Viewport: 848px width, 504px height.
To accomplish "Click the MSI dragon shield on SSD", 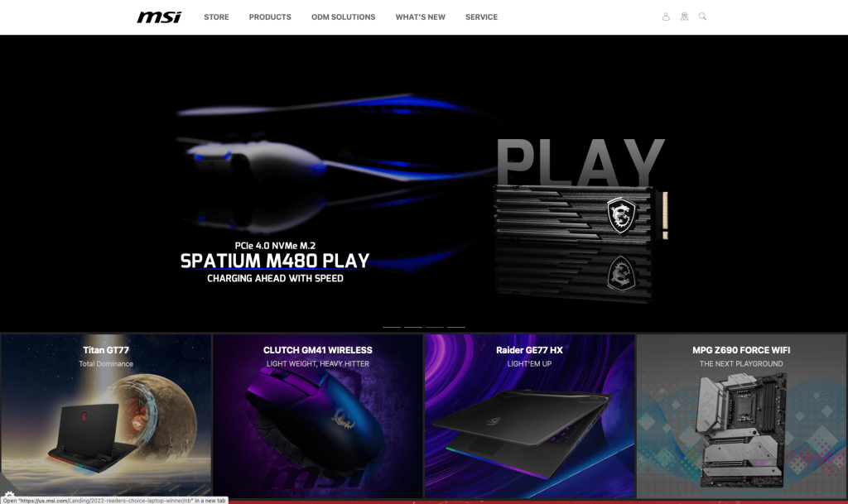I will tap(621, 215).
